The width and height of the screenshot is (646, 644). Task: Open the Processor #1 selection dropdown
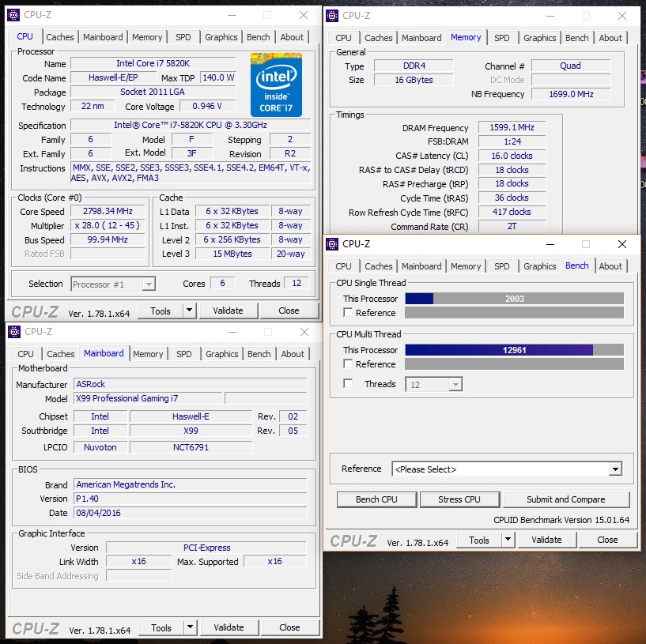tap(113, 284)
